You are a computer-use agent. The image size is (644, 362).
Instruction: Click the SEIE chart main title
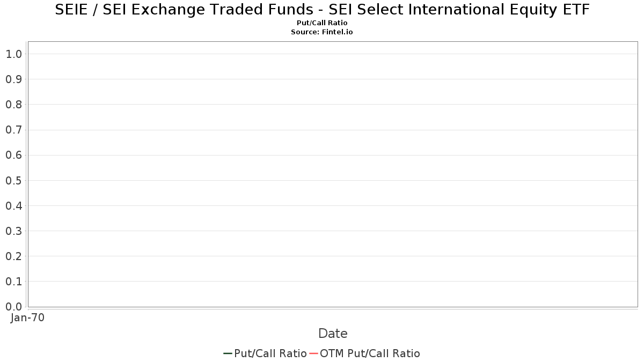322,10
